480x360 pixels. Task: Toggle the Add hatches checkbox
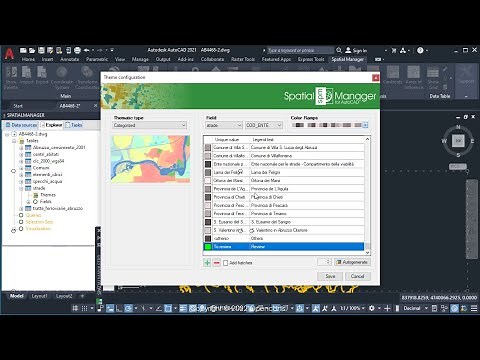(x=226, y=263)
